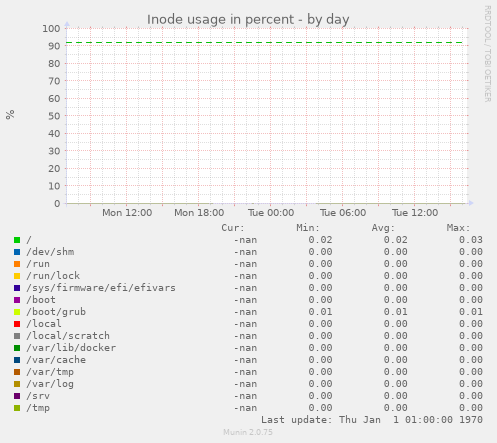Click the Min: column header
This screenshot has height=443, width=497.
coord(308,228)
